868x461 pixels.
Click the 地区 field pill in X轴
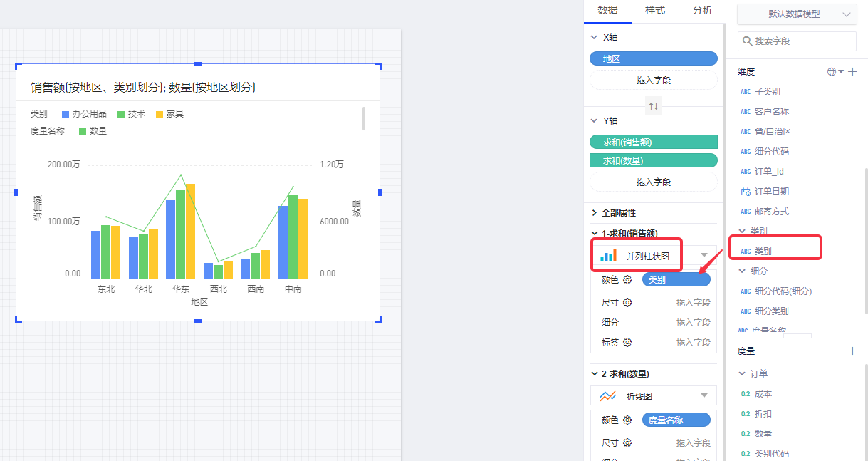pyautogui.click(x=653, y=59)
